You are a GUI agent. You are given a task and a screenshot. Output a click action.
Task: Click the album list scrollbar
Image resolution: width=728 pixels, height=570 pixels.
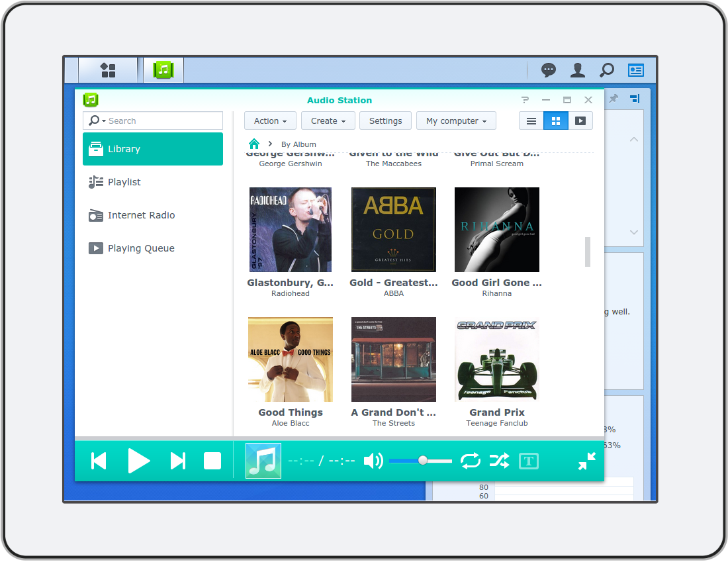point(587,252)
